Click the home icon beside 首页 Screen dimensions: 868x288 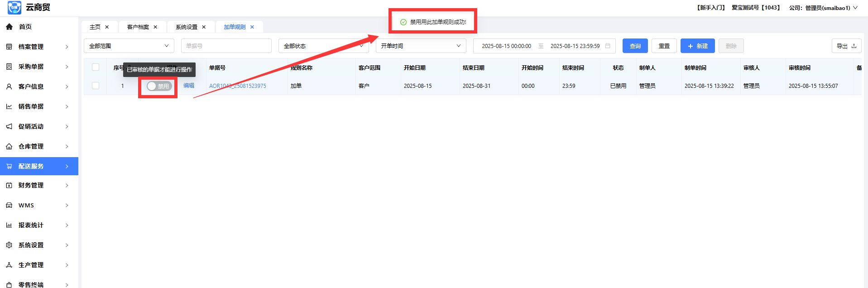9,27
